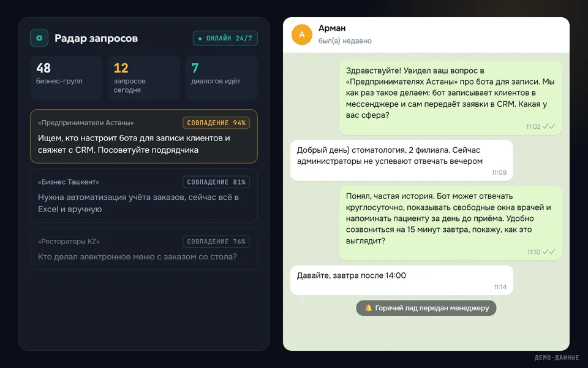The height and width of the screenshot is (368, 588).
Task: Click the был(а) недавно status text
Action: (x=345, y=41)
